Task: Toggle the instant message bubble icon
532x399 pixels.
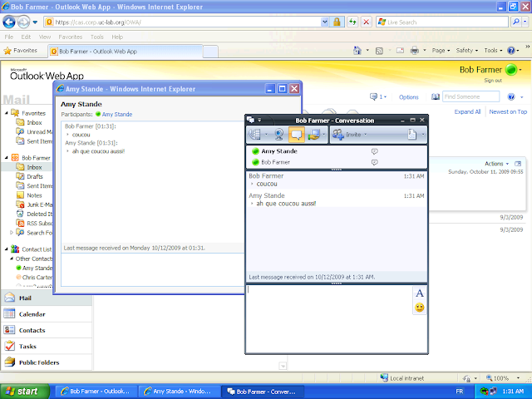Action: [296, 135]
